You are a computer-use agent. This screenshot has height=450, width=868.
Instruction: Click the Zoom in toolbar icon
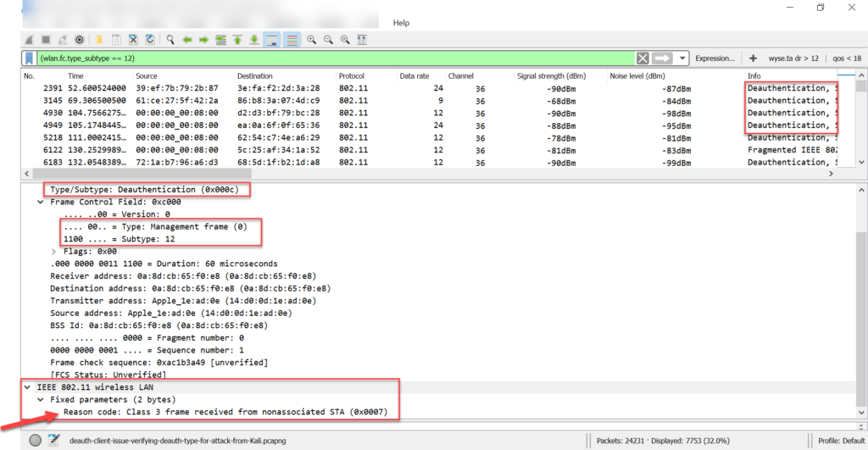click(312, 40)
